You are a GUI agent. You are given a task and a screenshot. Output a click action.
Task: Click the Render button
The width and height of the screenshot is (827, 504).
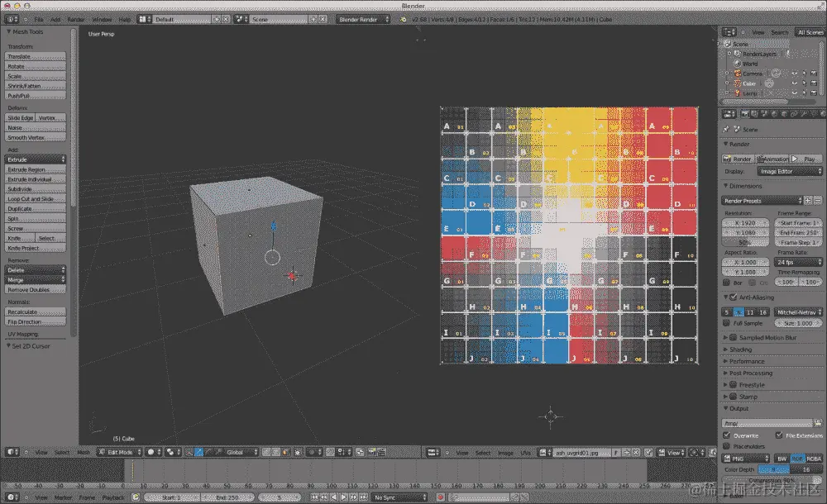tap(739, 159)
